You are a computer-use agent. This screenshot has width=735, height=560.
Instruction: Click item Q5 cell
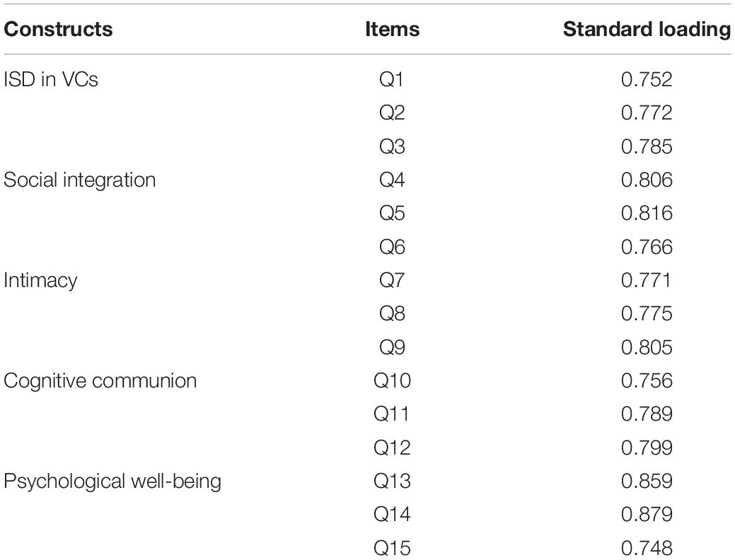point(392,214)
